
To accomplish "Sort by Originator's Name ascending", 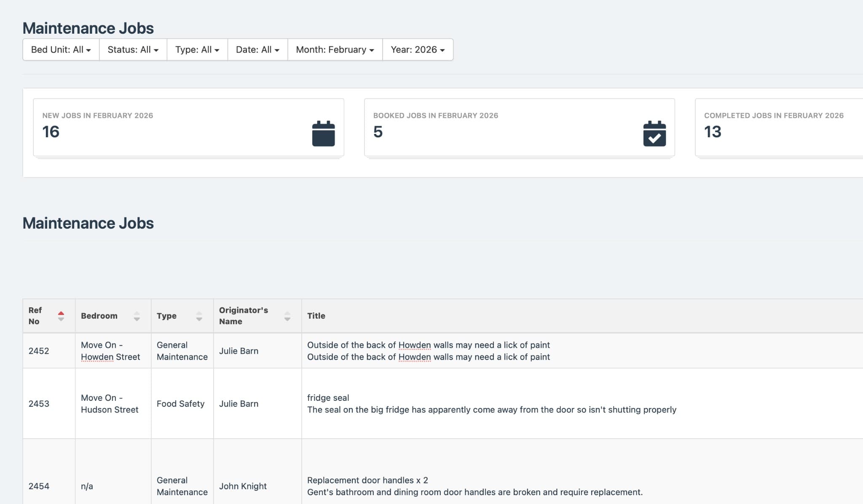I will point(287,312).
